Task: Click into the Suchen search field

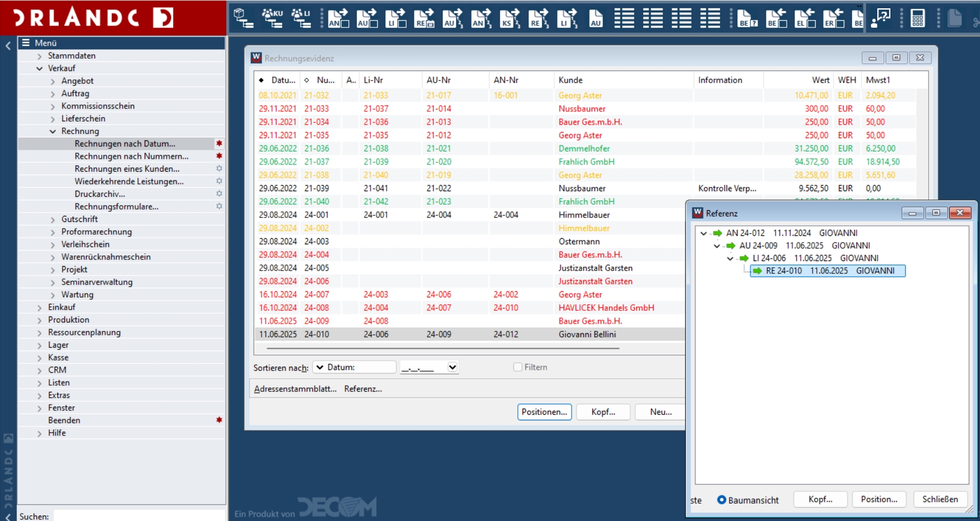Action: [139, 516]
